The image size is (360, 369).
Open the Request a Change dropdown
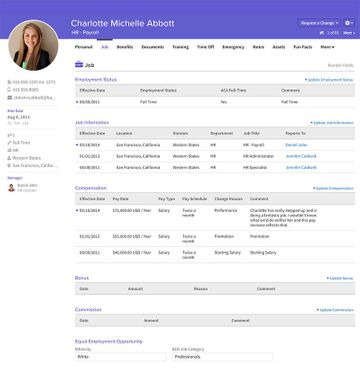319,23
